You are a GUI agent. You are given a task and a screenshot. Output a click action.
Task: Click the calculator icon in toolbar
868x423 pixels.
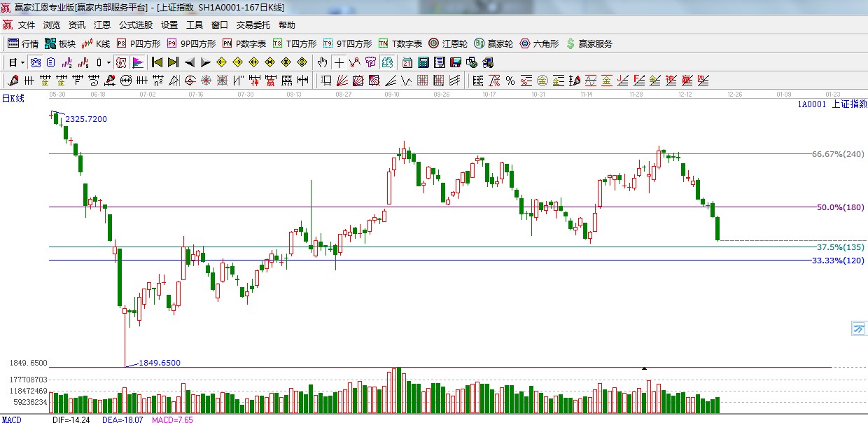pyautogui.click(x=423, y=62)
